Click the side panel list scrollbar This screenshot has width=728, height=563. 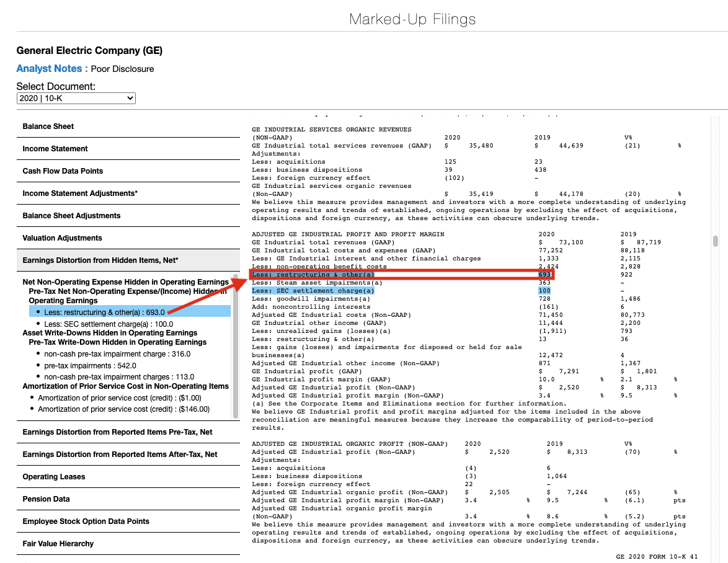pos(236,346)
